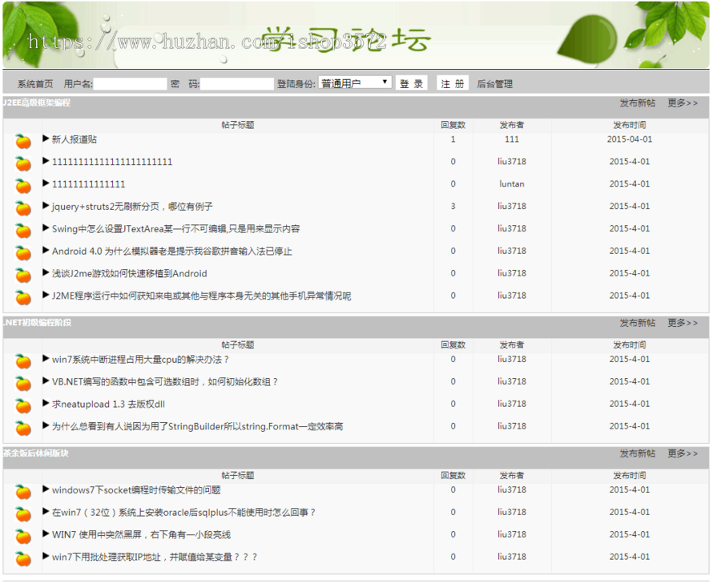Open post 11111111111111111111111
Viewport: 721px width, 588px height.
point(112,162)
